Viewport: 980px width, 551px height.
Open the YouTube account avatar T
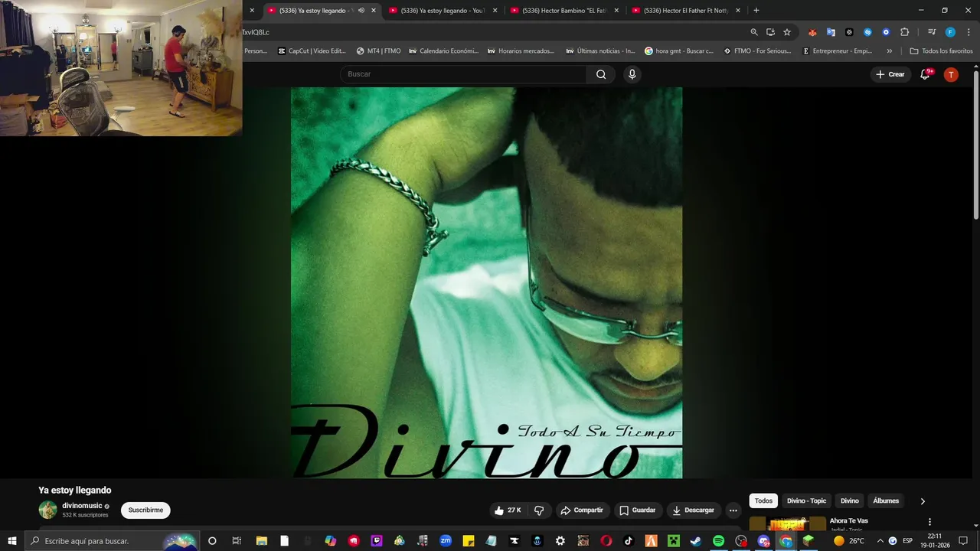pos(951,74)
